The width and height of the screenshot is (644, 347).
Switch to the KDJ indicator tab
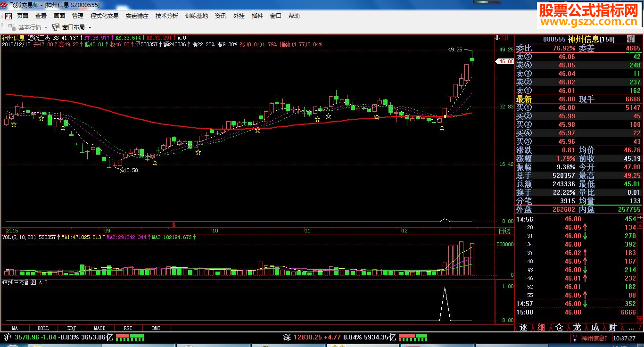point(71,328)
